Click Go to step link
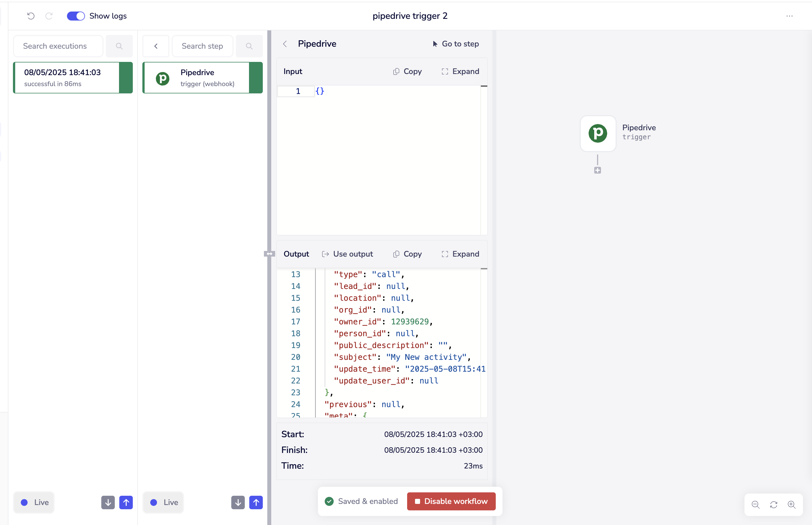812x525 pixels. (456, 44)
